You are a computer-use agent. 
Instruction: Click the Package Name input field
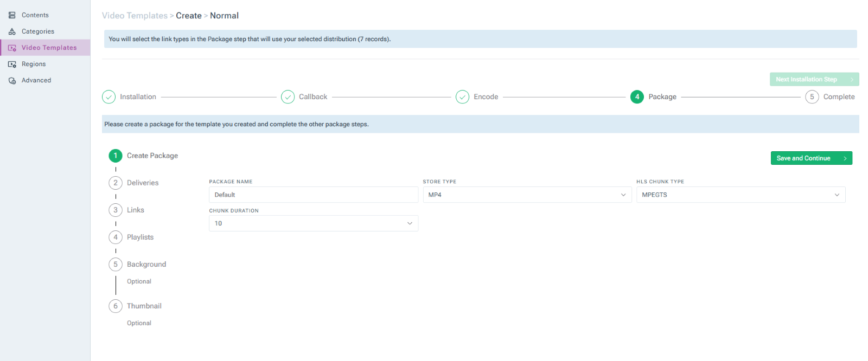coord(314,195)
